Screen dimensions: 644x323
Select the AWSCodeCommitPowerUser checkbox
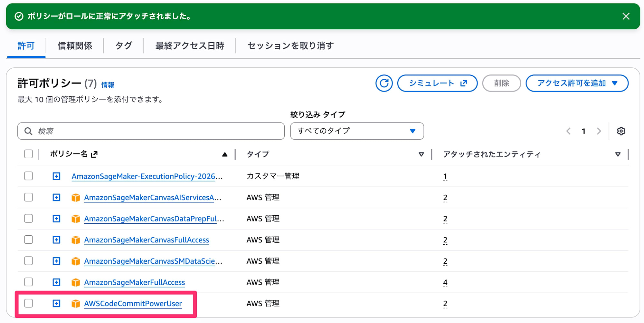(29, 303)
